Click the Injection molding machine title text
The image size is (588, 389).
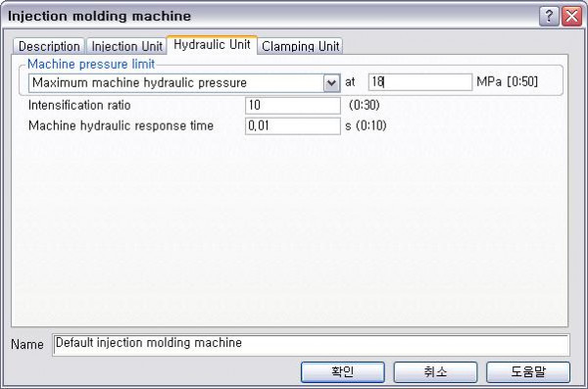tap(99, 16)
